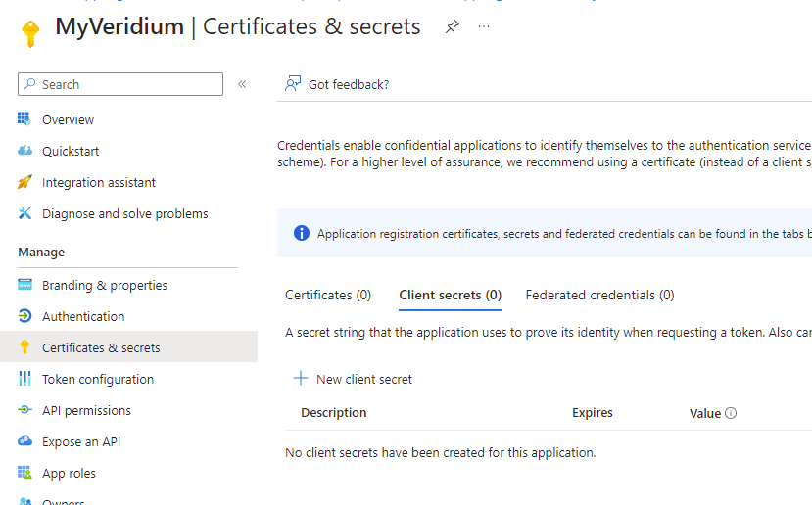Select Diagnose and solve problems
The width and height of the screenshot is (812, 505).
(124, 213)
